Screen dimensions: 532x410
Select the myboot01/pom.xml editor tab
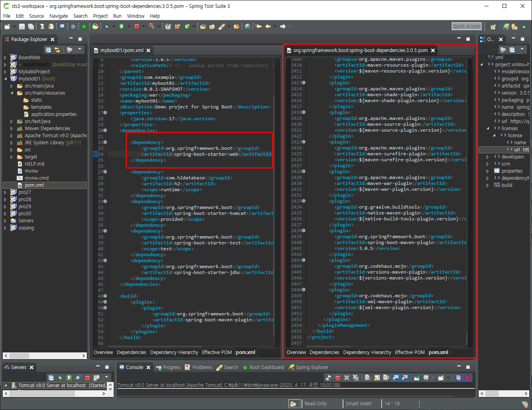(122, 50)
